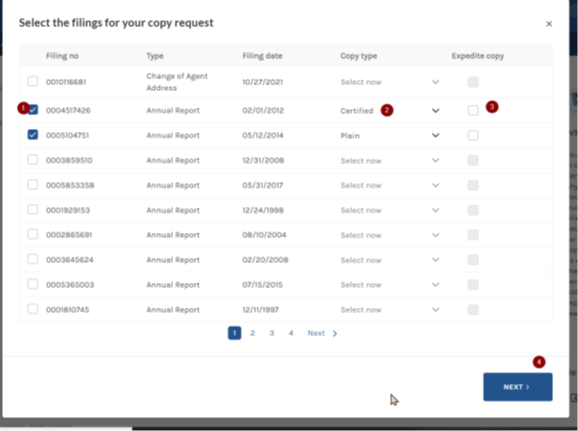Select the checkbox for filing 0001929153
This screenshot has width=578, height=431.
(x=33, y=209)
